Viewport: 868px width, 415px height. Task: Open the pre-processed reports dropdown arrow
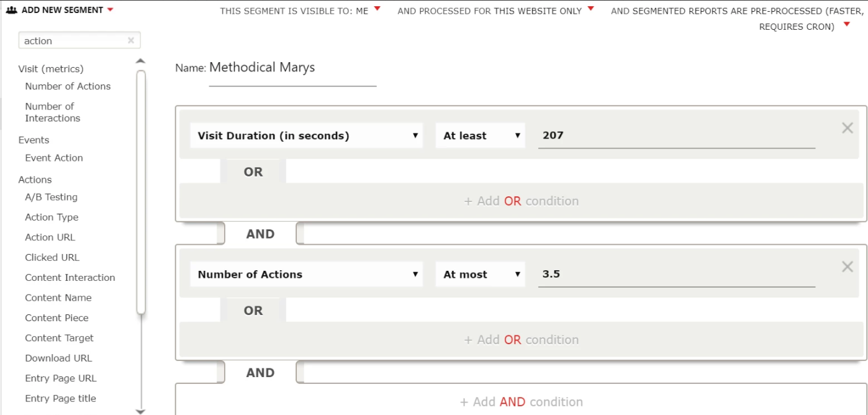(x=846, y=25)
